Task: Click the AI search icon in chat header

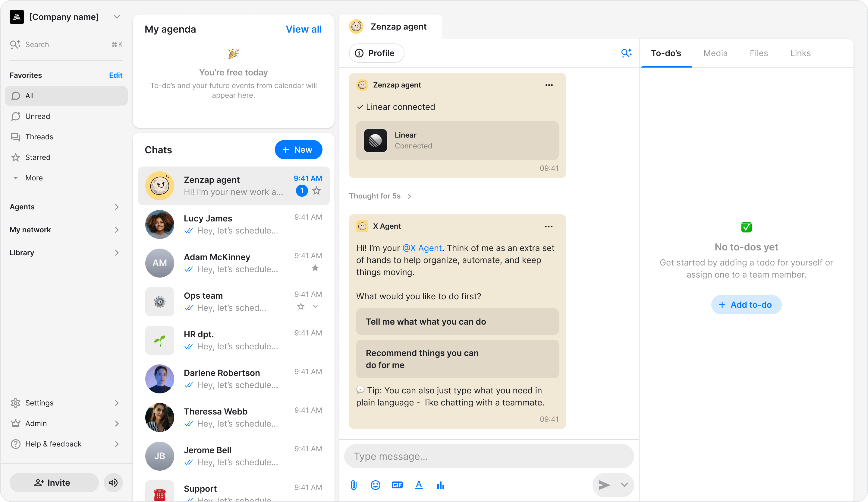Action: (626, 53)
